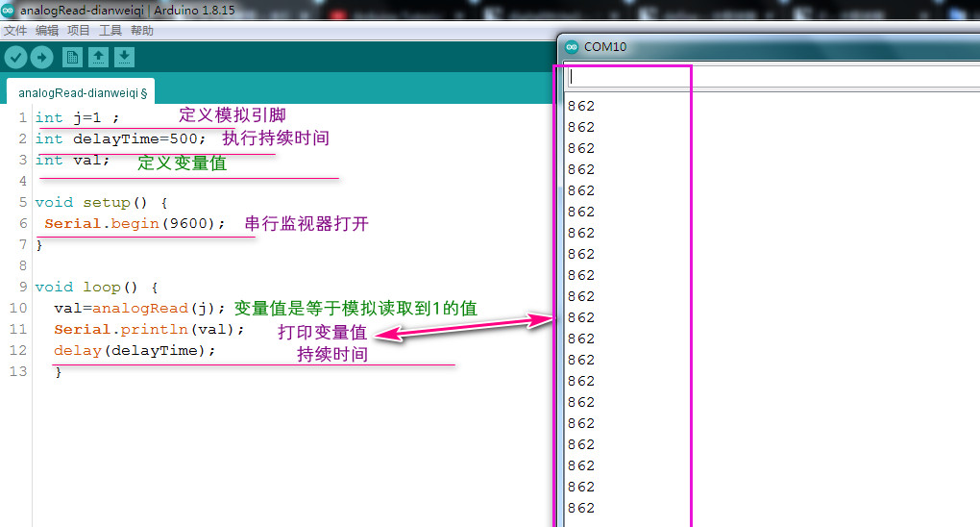Click code line 'int val;'
This screenshot has height=527, width=980.
[72, 161]
